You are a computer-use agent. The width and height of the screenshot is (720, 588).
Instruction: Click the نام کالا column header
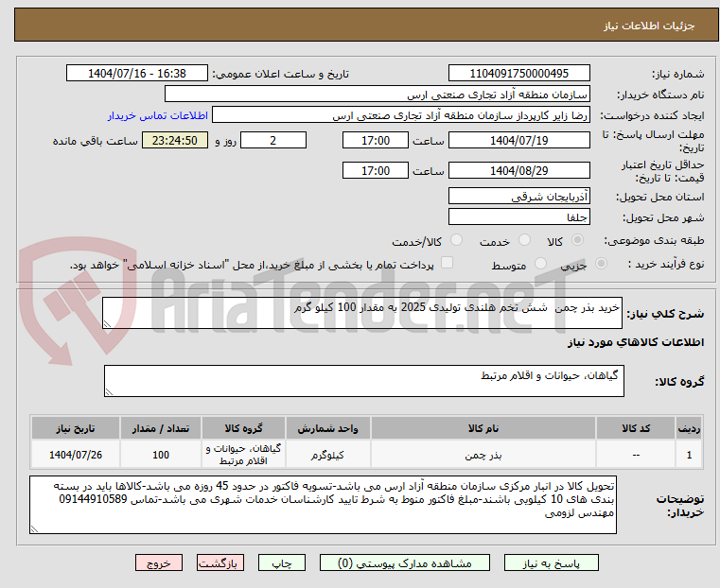(483, 428)
